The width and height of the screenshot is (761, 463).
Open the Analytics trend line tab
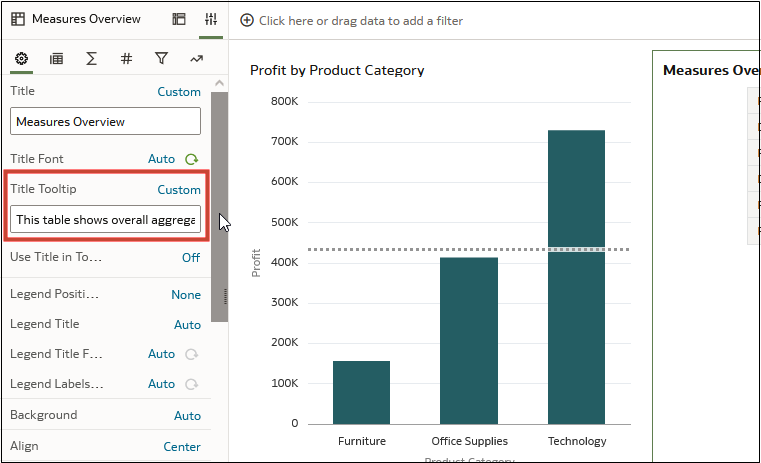pos(196,59)
